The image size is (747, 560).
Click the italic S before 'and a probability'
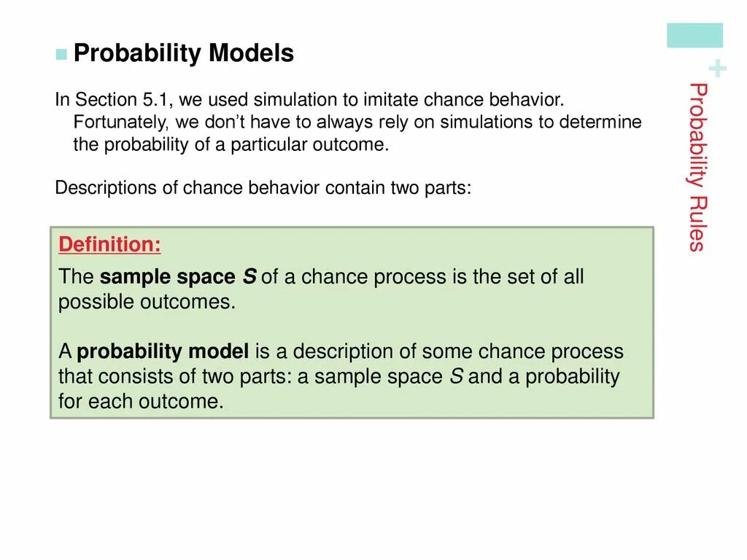click(457, 376)
